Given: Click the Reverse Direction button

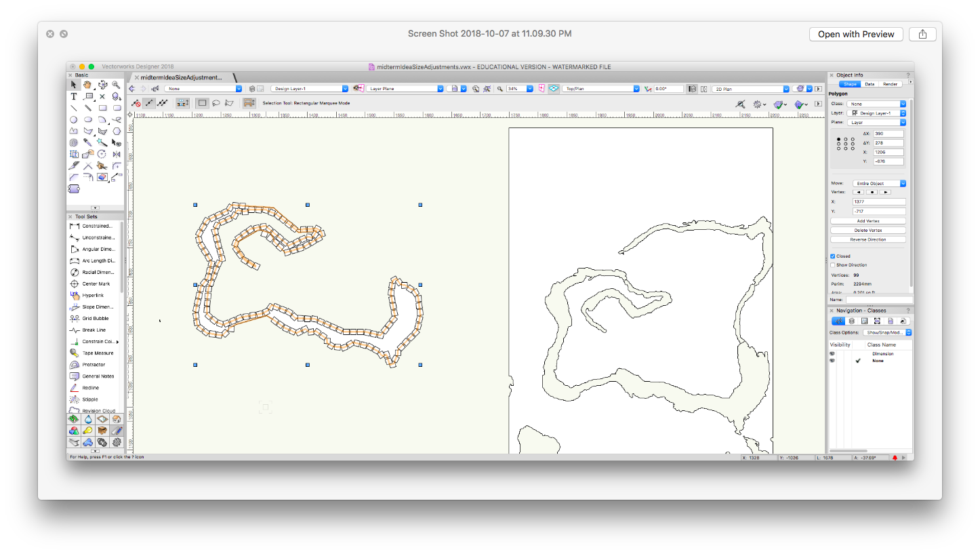Looking at the screenshot, I should pyautogui.click(x=868, y=239).
